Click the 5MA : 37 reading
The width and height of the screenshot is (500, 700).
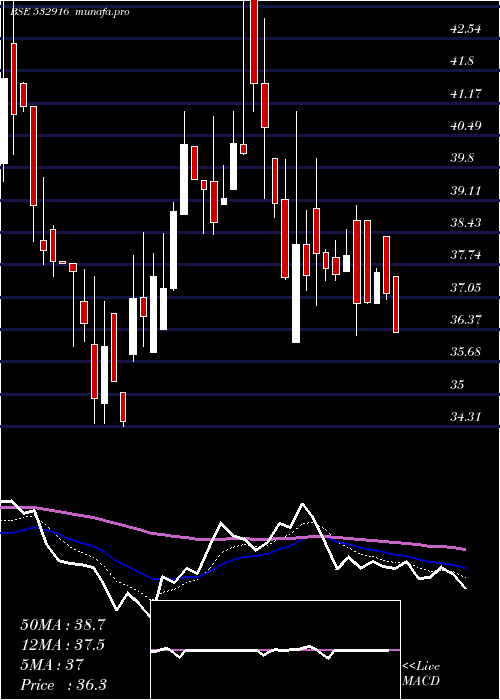pyautogui.click(x=52, y=665)
